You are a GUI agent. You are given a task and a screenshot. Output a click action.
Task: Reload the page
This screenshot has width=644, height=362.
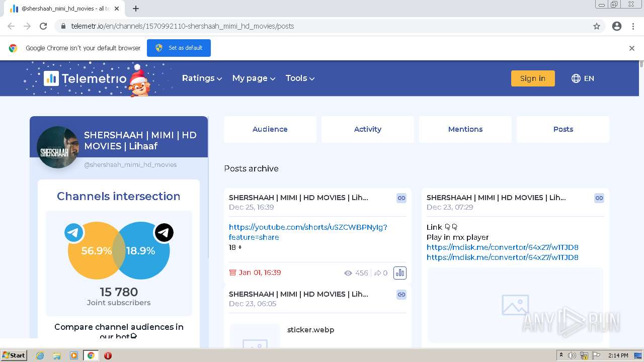click(43, 26)
